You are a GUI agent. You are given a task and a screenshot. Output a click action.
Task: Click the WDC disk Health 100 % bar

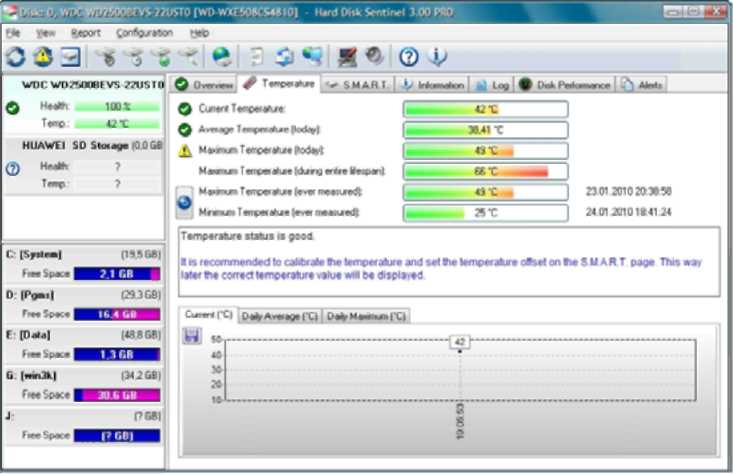(x=117, y=107)
